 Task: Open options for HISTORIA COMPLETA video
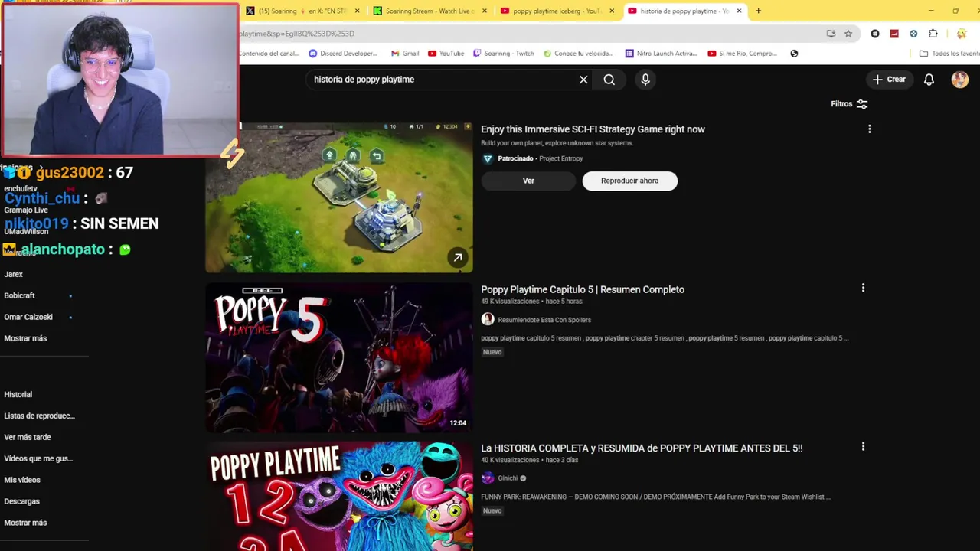pos(863,446)
